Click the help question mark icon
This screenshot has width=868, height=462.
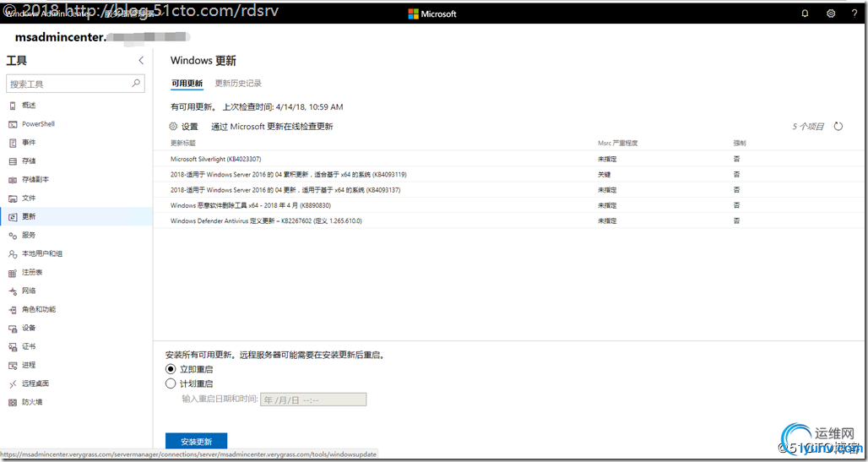[854, 14]
